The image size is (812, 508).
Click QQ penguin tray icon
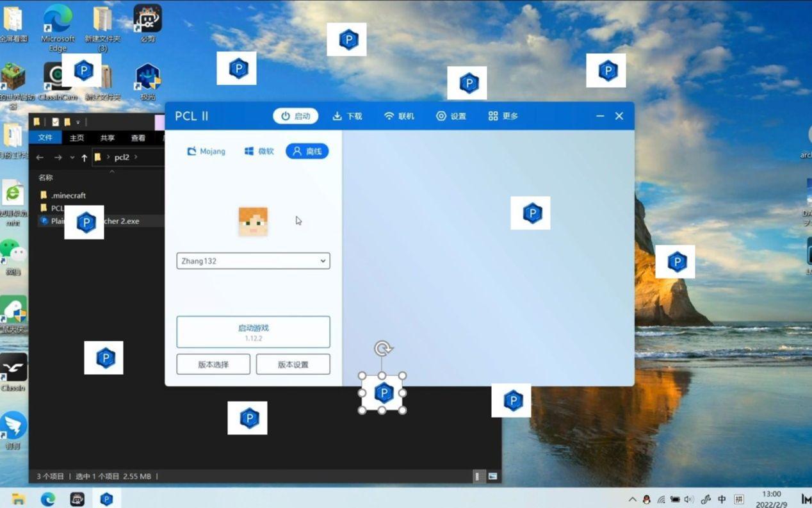pyautogui.click(x=646, y=499)
